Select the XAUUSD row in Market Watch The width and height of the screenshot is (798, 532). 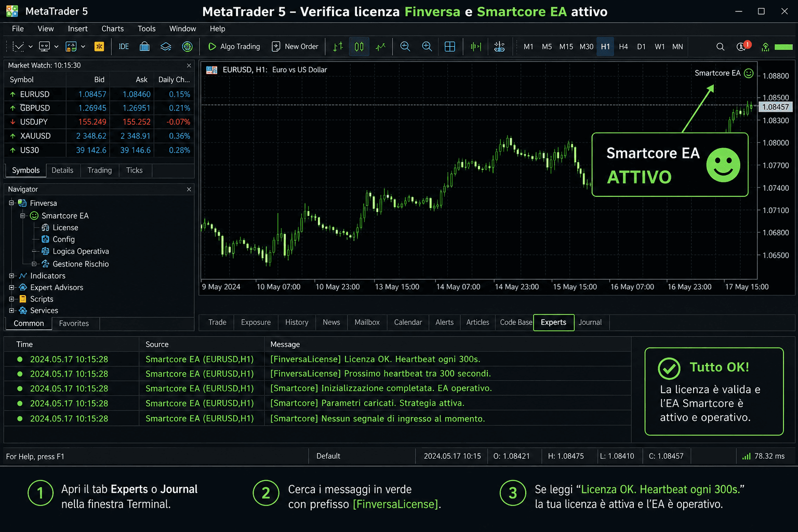pos(99,136)
